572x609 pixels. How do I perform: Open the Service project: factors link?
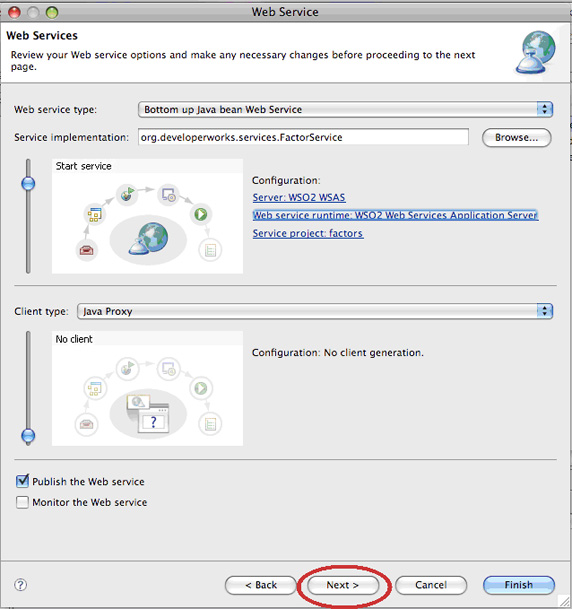pyautogui.click(x=308, y=233)
